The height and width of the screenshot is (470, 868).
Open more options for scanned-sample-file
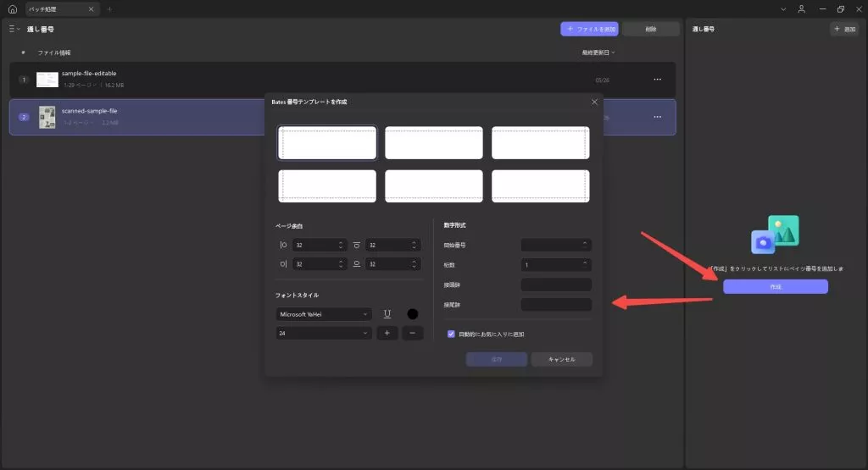657,117
